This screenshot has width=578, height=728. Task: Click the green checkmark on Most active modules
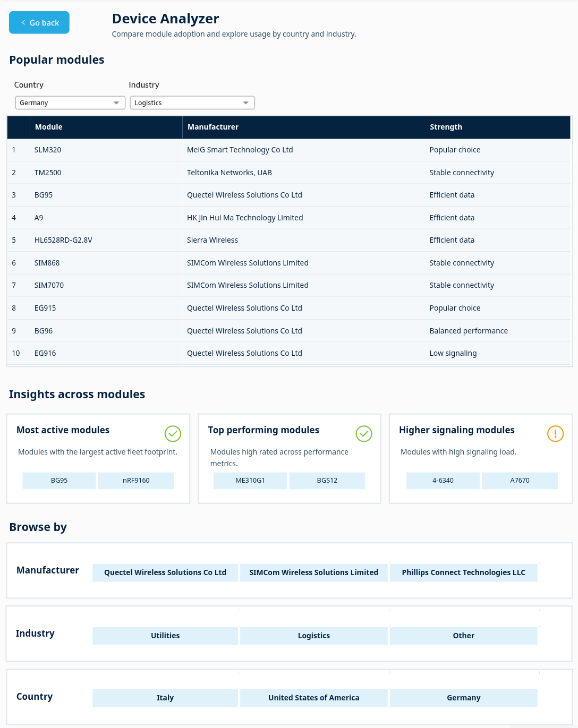tap(173, 434)
